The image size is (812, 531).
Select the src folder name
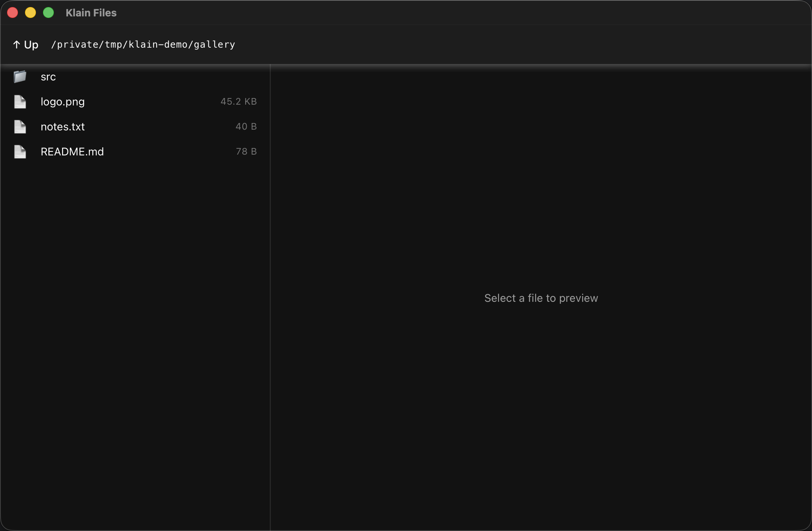48,77
